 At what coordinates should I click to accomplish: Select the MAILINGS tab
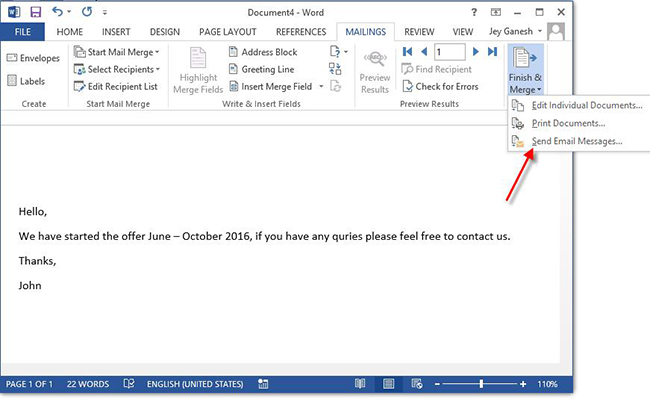366,32
